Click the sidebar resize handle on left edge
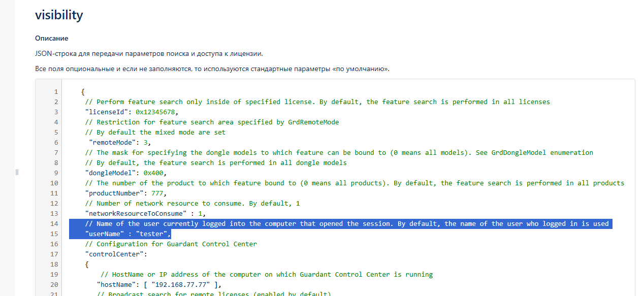This screenshot has height=296, width=644. point(17,172)
